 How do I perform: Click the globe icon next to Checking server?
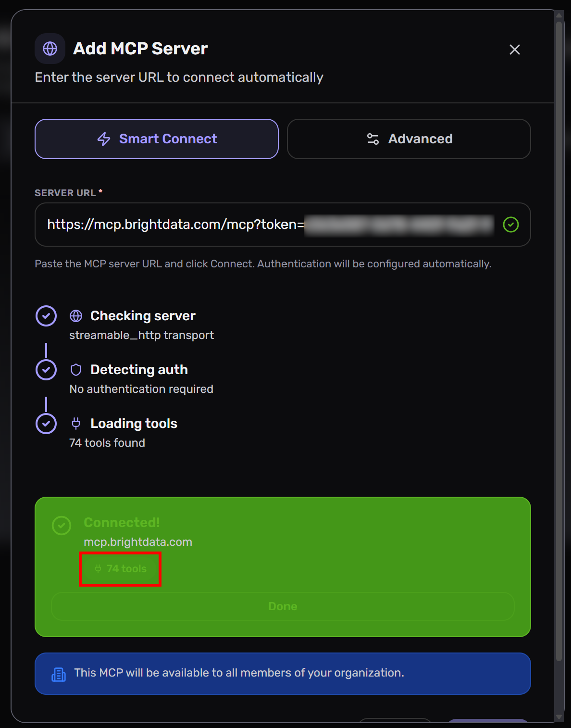76,316
